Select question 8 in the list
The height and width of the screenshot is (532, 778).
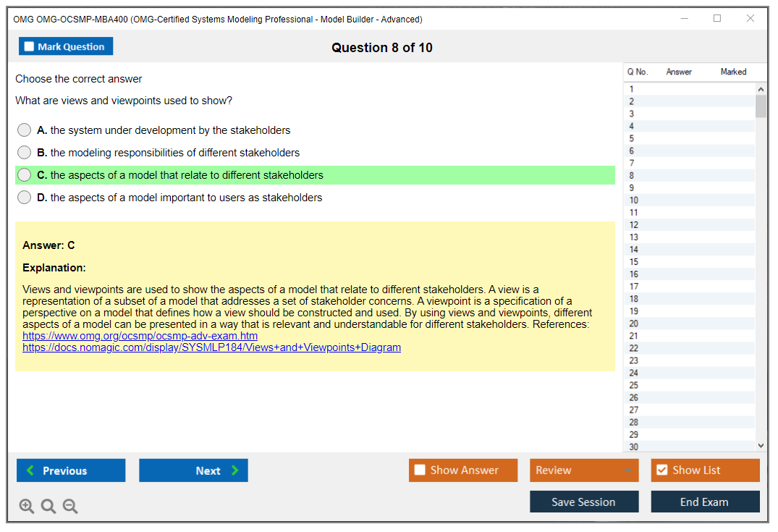632,175
